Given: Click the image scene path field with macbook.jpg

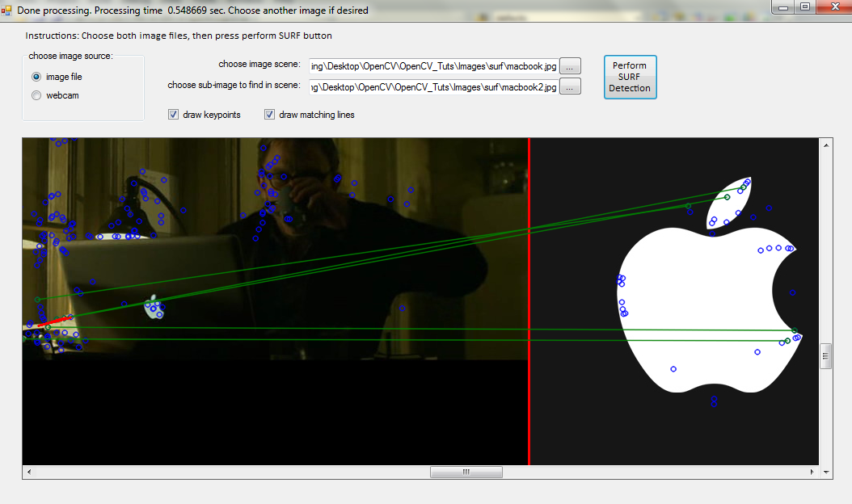Looking at the screenshot, I should 432,66.
